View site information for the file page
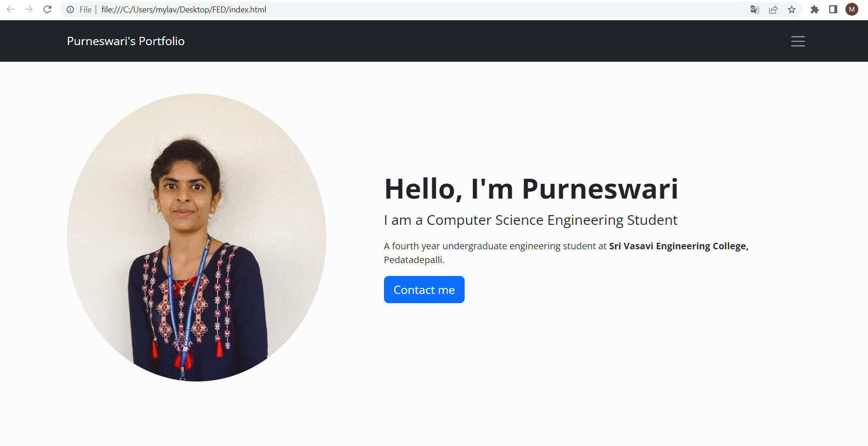This screenshot has height=446, width=868. 70,9
